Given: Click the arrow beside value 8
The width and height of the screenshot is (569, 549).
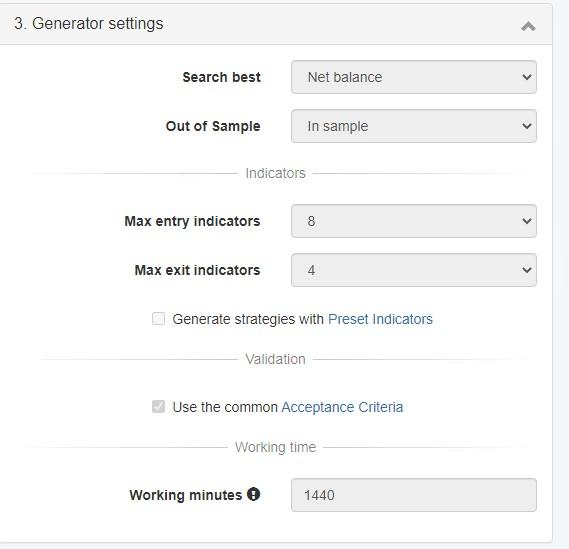Looking at the screenshot, I should pos(527,221).
